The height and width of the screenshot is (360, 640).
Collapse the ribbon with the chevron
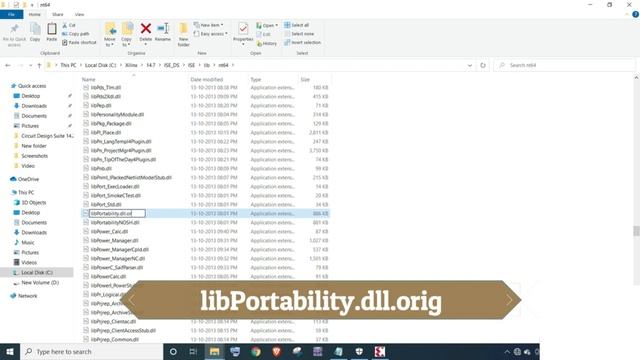coord(627,14)
